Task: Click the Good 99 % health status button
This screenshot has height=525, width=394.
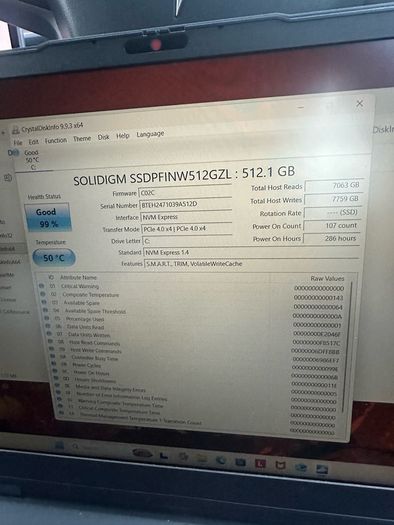Action: 48,218
